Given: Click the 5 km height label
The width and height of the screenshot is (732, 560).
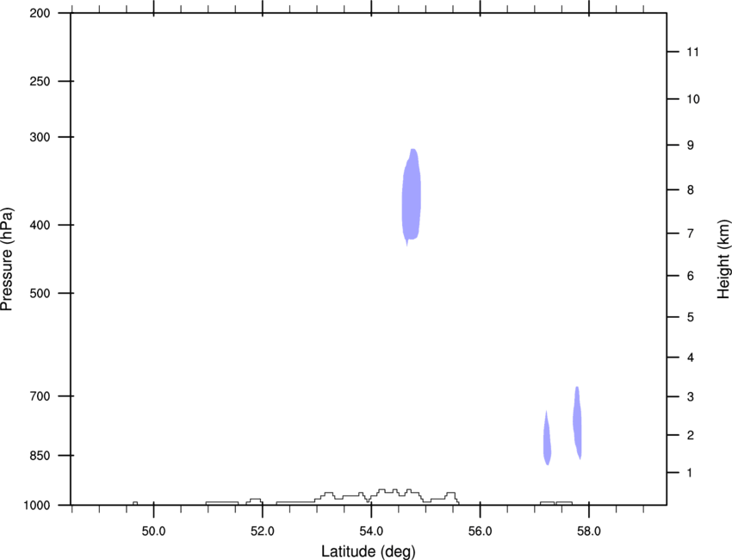Looking at the screenshot, I should tap(691, 317).
